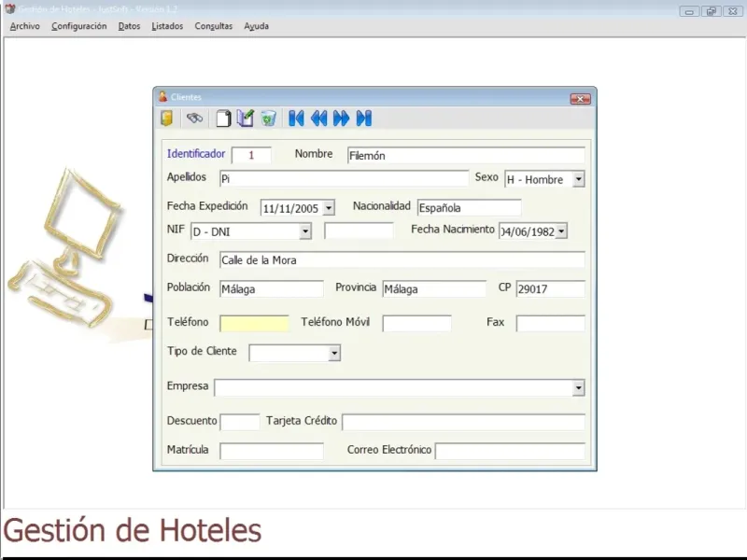Click the Gestión de Hoteles app title icon
This screenshot has height=560, width=747.
9,8
